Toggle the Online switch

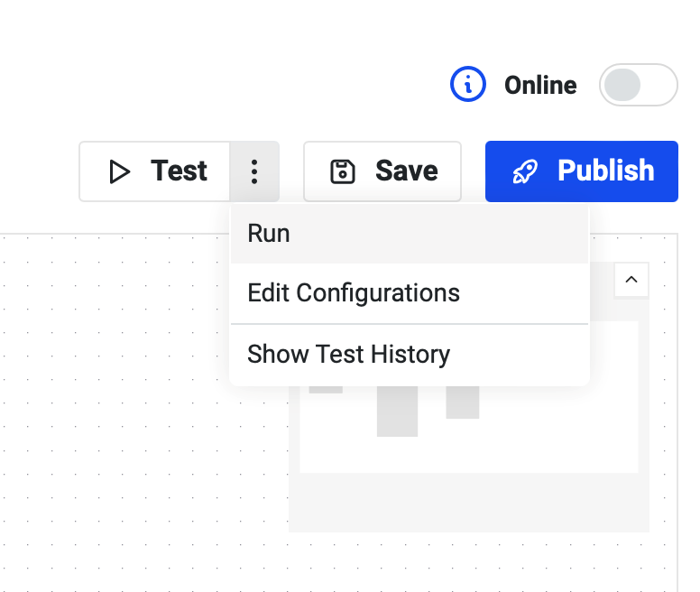(x=638, y=85)
